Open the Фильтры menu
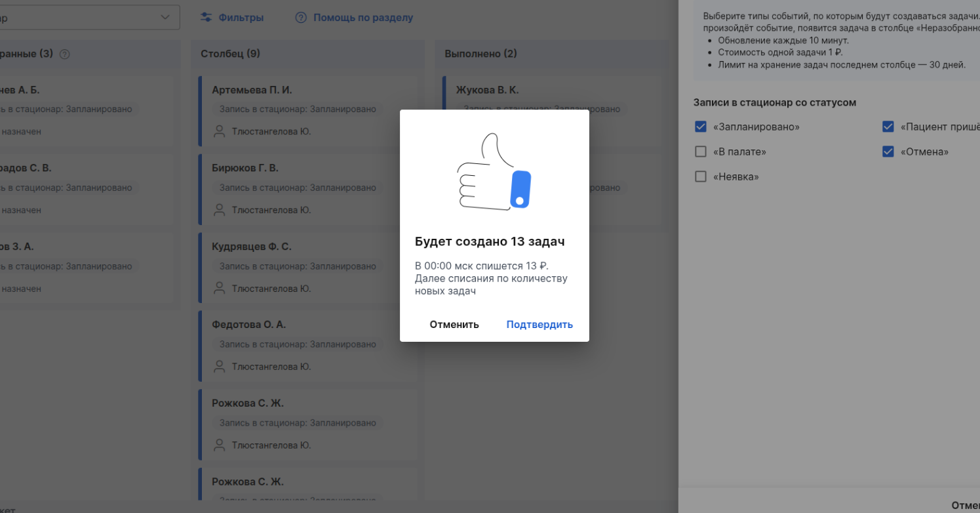Viewport: 980px width, 513px height. [x=241, y=18]
